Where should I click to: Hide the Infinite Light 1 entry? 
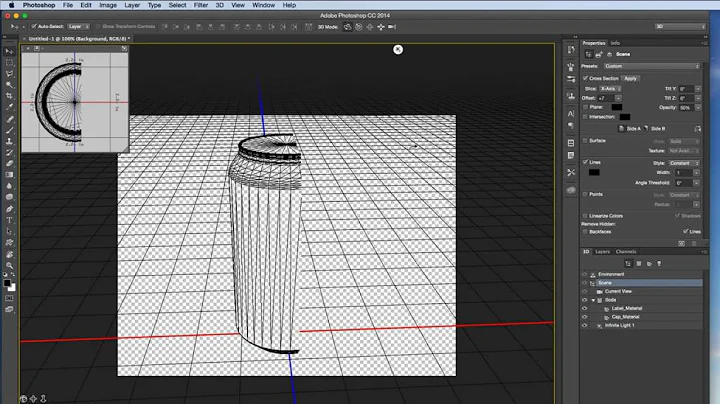tap(585, 325)
